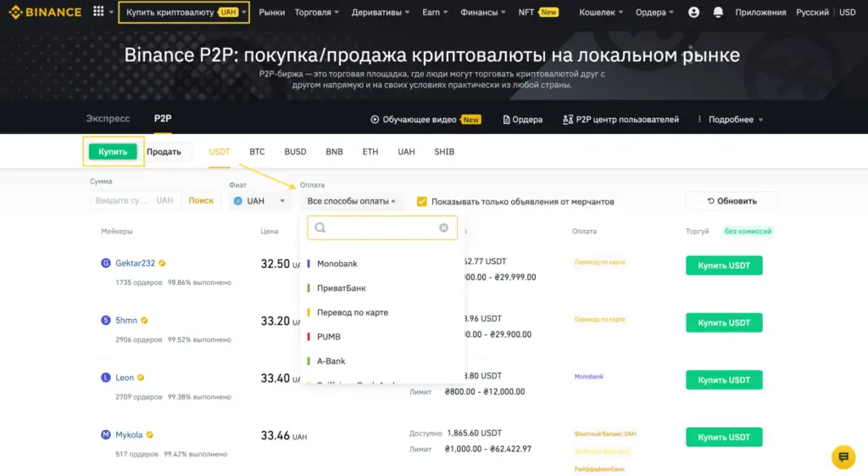Click the user profile icon
Image resolution: width=868 pixels, height=476 pixels.
694,13
